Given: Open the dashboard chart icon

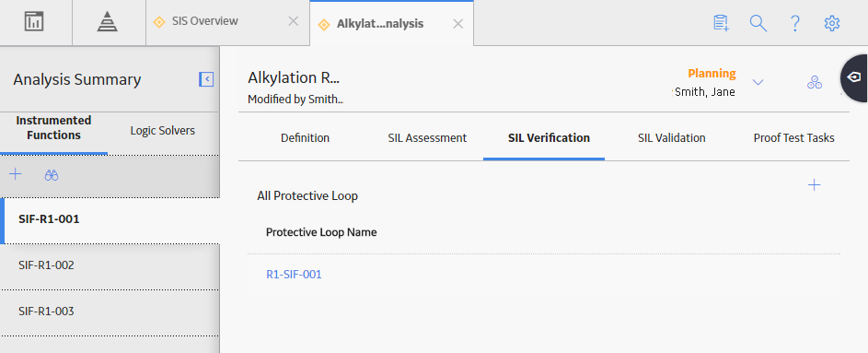Looking at the screenshot, I should [34, 21].
